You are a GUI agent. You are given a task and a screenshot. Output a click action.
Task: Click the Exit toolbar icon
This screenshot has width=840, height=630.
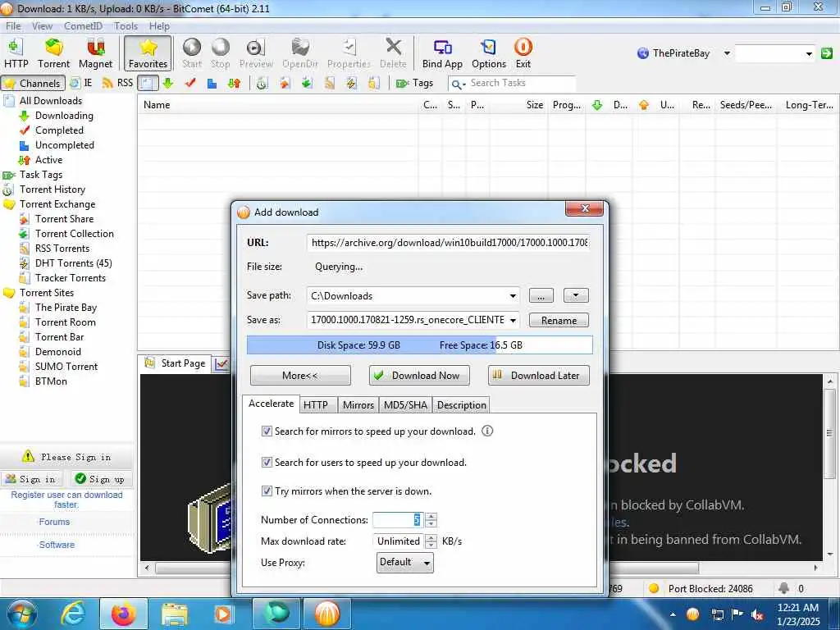[x=523, y=53]
